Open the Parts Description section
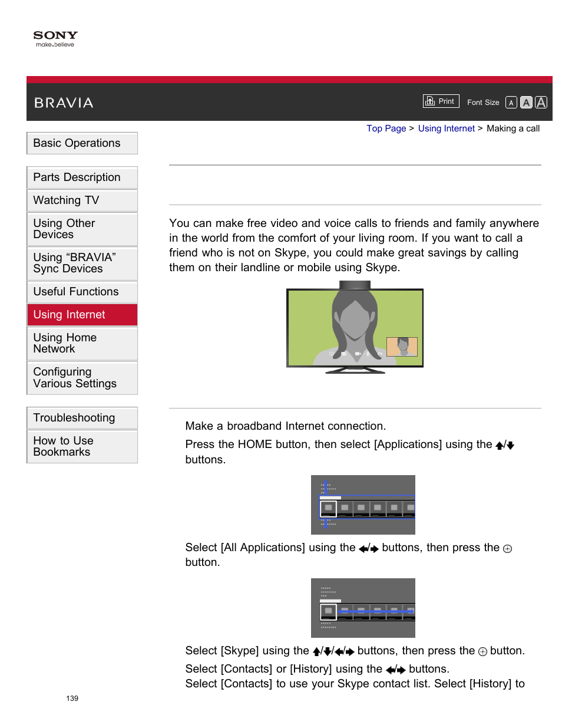562x728 pixels. [x=82, y=177]
